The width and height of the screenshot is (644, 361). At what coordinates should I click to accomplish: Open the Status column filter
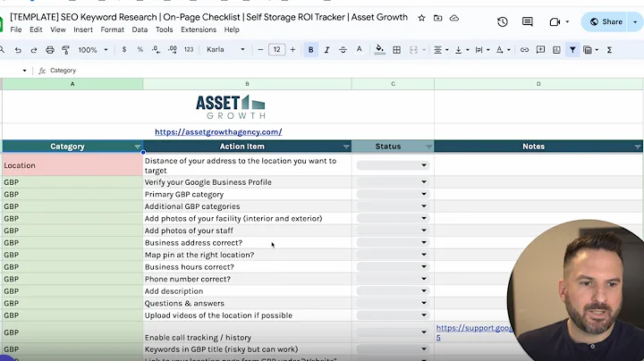428,147
